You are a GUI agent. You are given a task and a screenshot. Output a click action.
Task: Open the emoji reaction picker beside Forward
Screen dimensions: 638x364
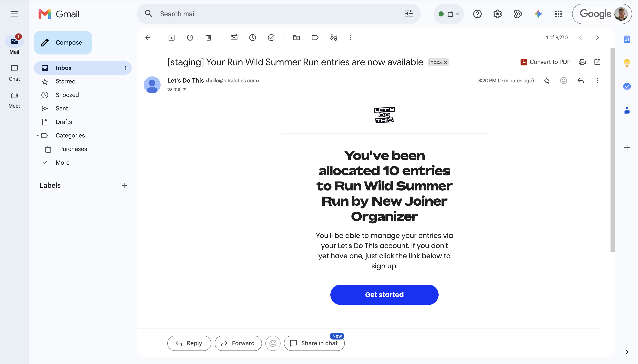(273, 343)
